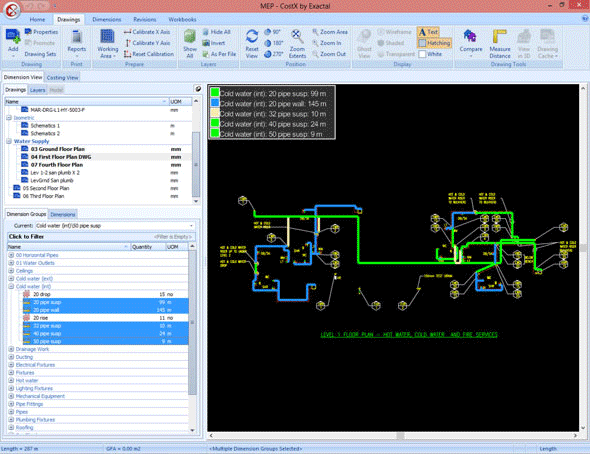590x454 pixels.
Task: Click Show All layers icon
Action: pyautogui.click(x=190, y=43)
